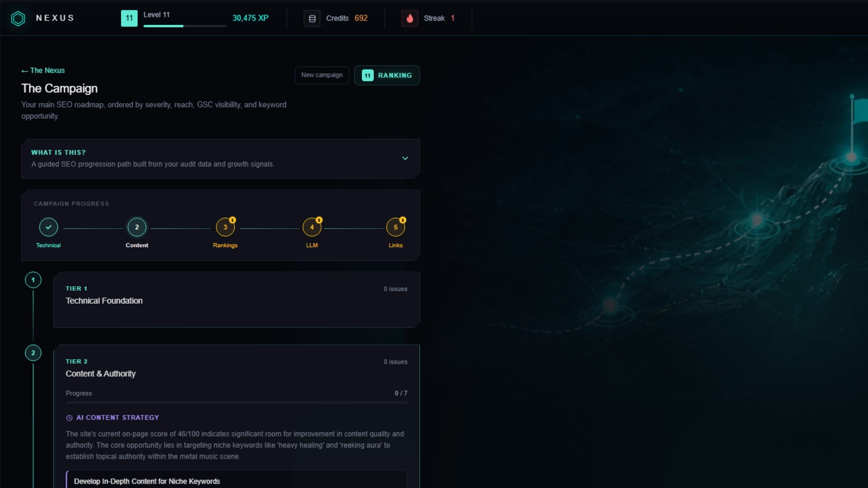Click the level 11 badge in header
This screenshot has height=488, width=868.
click(129, 18)
